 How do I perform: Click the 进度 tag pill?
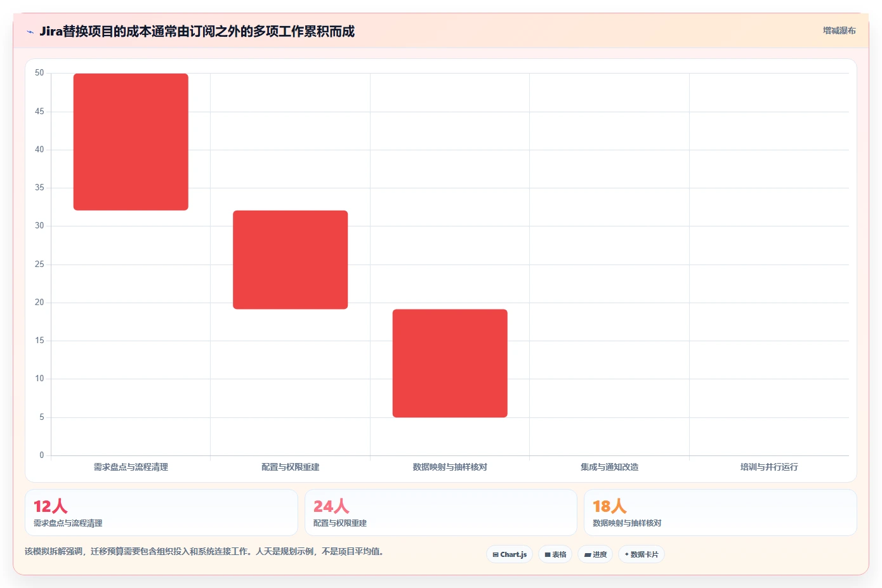pyautogui.click(x=595, y=554)
